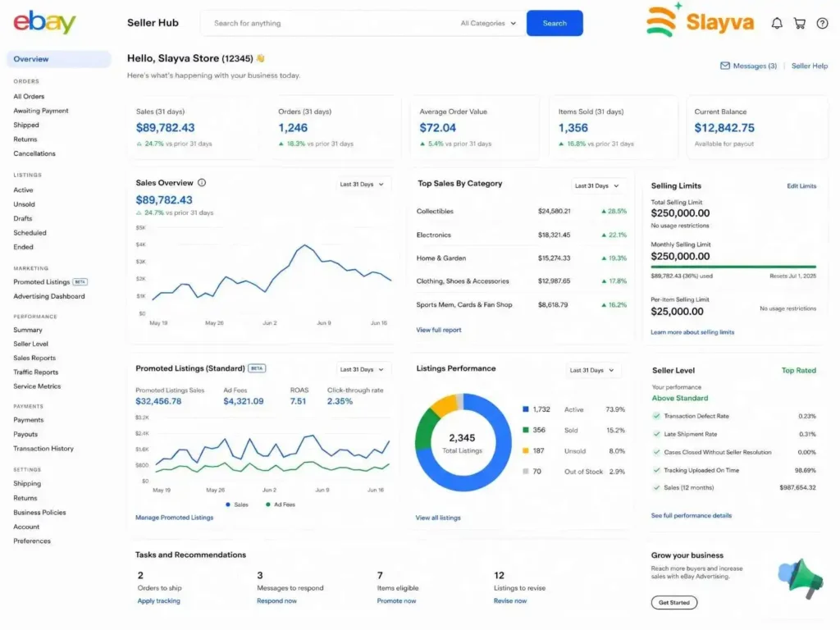Viewport: 840px width, 630px height.
Task: Click the Sales legend dot
Action: [228, 504]
